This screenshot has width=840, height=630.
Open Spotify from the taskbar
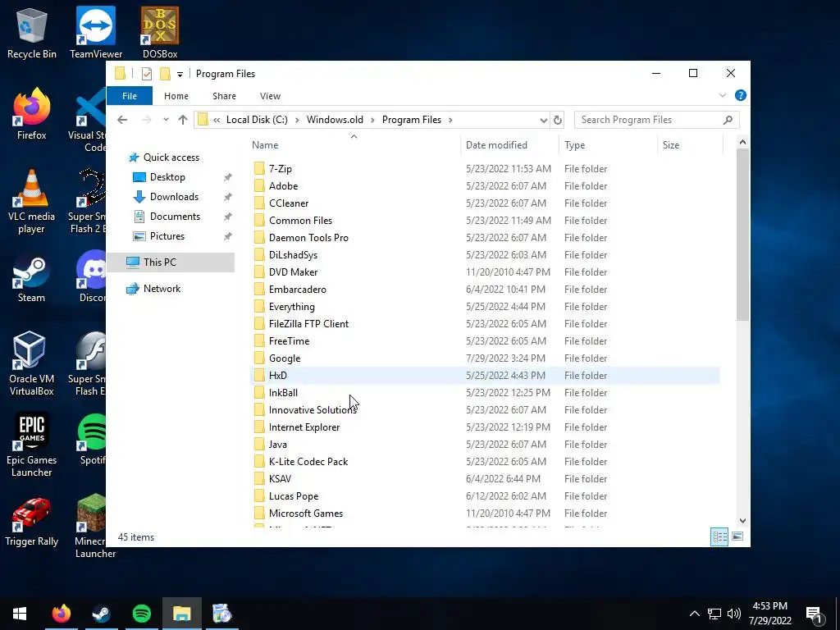point(141,614)
